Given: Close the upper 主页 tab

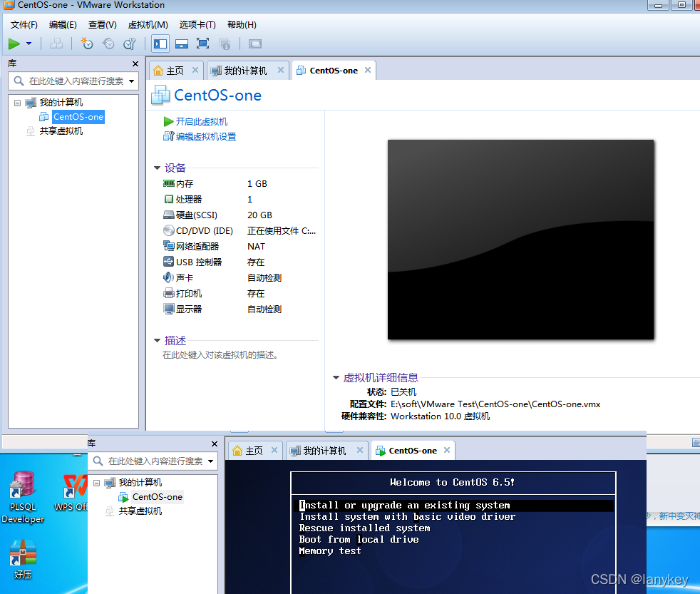Looking at the screenshot, I should [x=195, y=70].
